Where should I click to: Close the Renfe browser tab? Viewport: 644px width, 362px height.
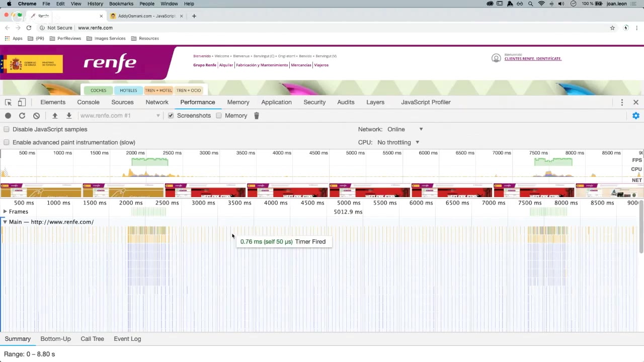pos(101,16)
